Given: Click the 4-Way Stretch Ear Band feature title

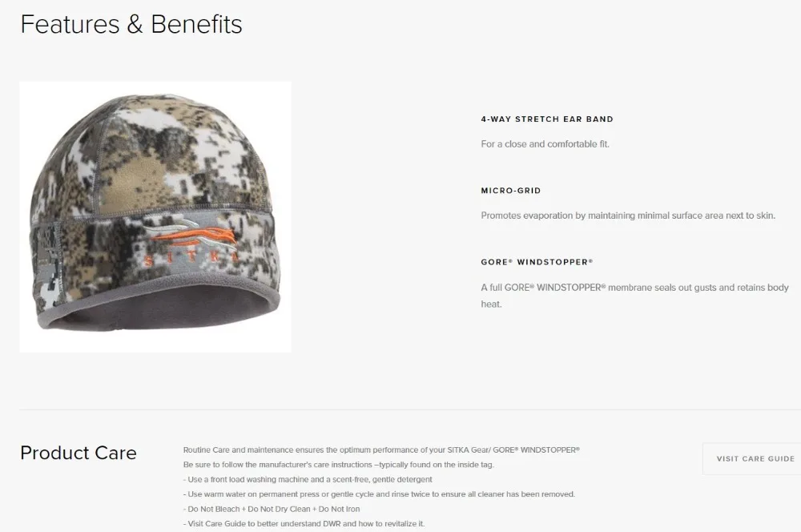Looking at the screenshot, I should tap(546, 119).
